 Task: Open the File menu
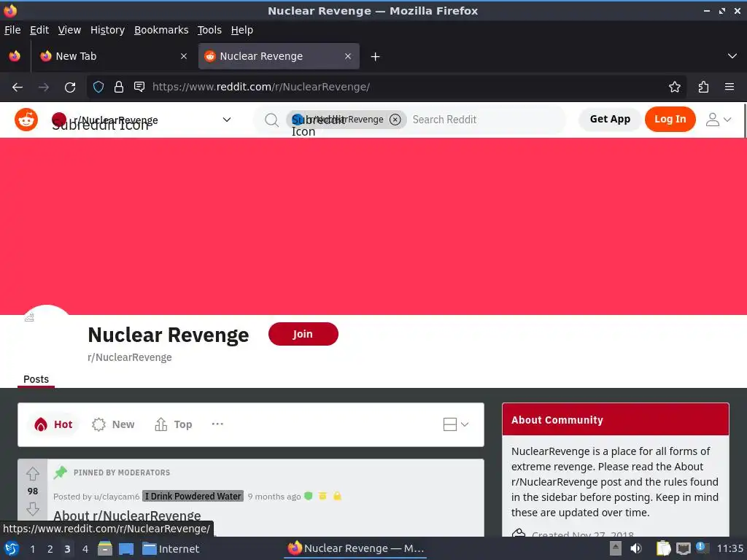coord(12,30)
